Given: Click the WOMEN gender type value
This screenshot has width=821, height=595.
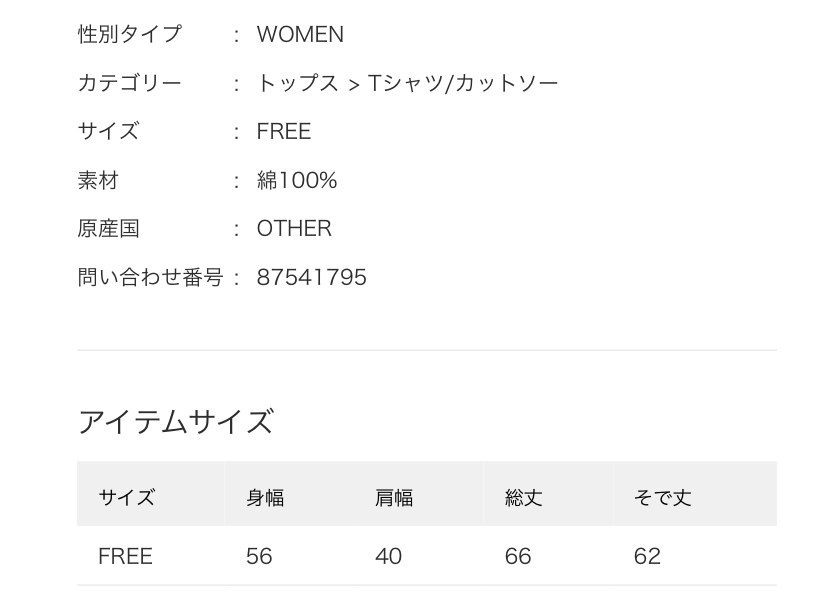Looking at the screenshot, I should (300, 35).
